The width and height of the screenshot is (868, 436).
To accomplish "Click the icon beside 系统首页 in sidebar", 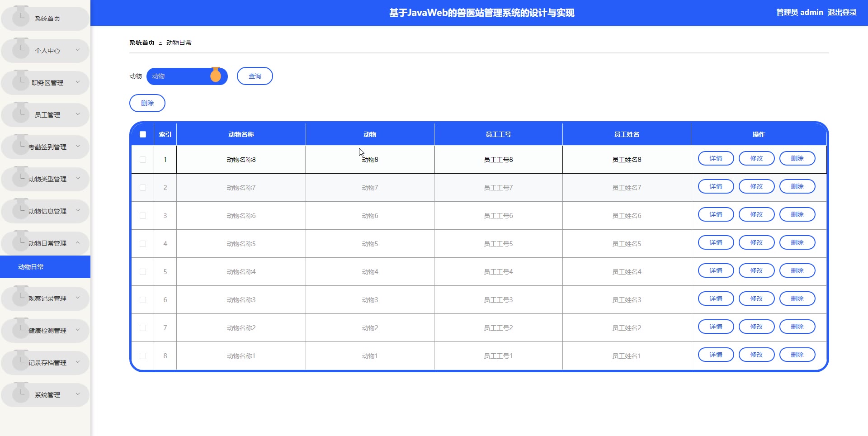I will pyautogui.click(x=21, y=17).
